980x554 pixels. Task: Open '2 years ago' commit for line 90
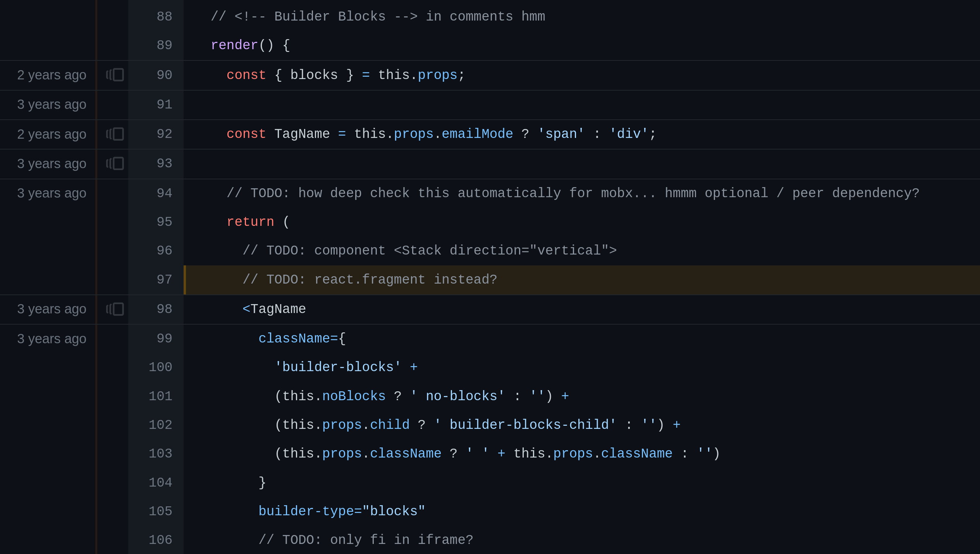click(x=52, y=75)
